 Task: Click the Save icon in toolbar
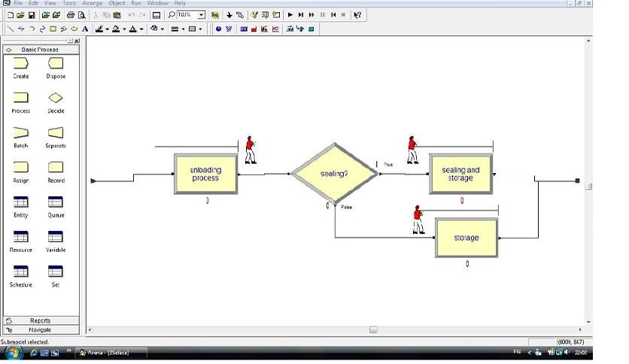(32, 15)
